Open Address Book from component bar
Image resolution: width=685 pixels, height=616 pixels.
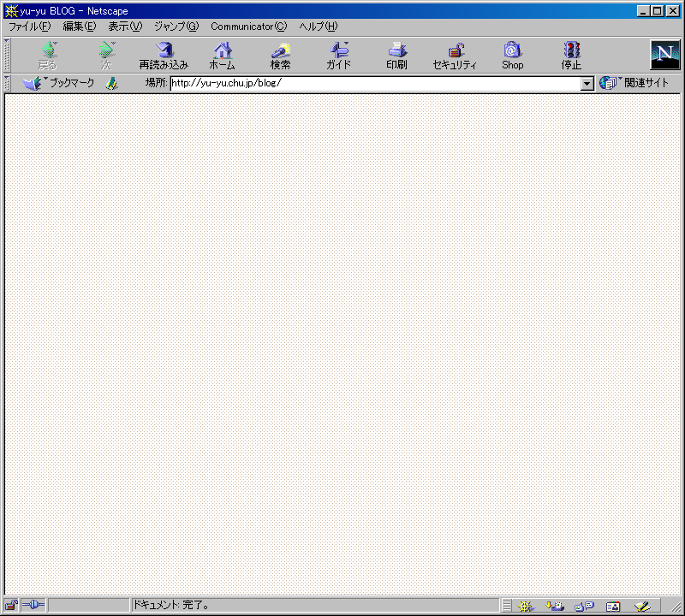[x=613, y=606]
